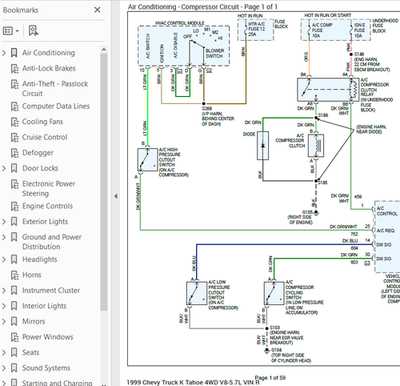
Task: Collapse the navigation pane with arrow
Action: coord(116,196)
